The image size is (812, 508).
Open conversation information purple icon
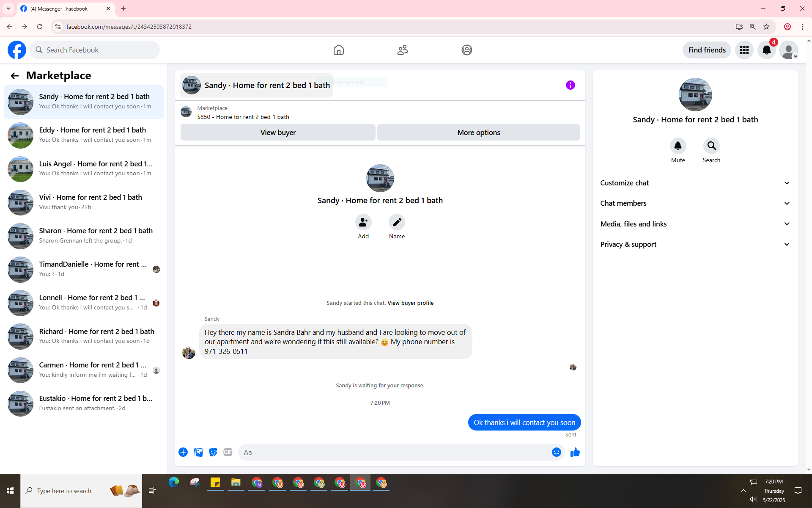571,85
